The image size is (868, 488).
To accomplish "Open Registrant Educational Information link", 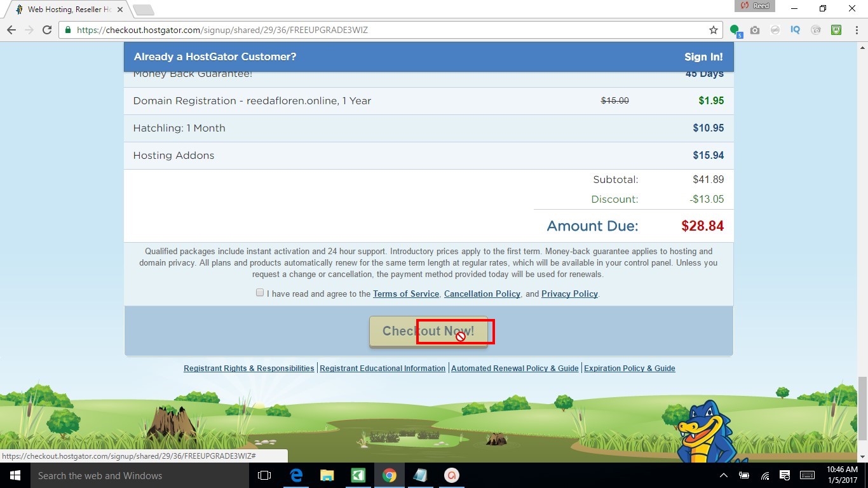I will tap(383, 369).
